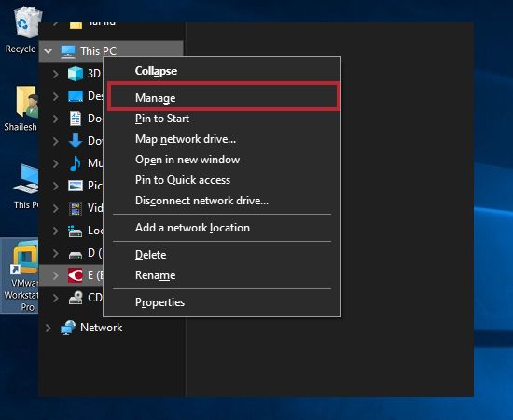
Task: Collapse the This PC tree node chevron
Action: [x=49, y=51]
